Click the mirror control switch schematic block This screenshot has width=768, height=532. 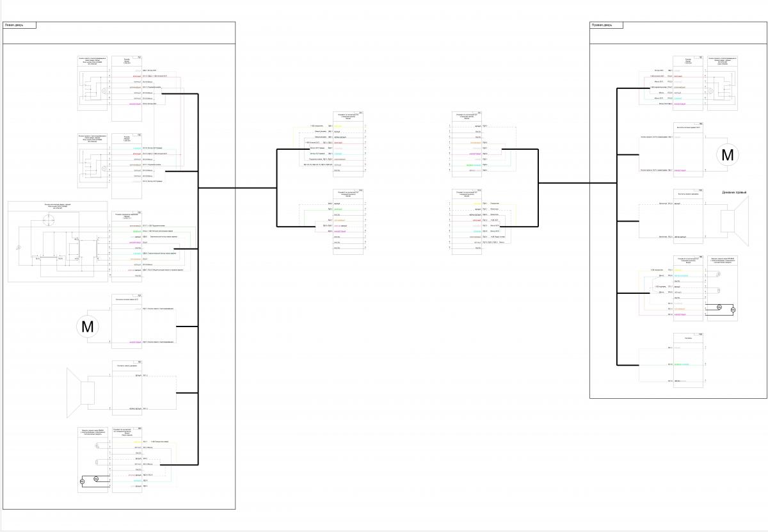click(x=58, y=241)
